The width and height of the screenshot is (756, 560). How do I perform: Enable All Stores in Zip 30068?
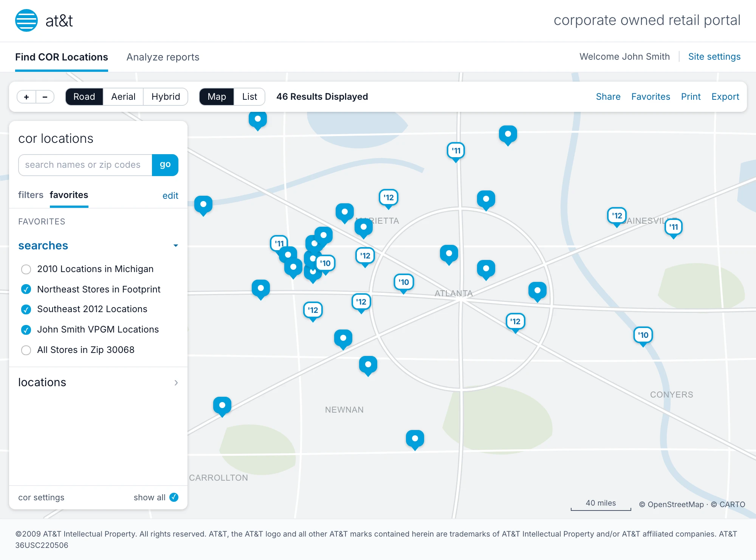click(26, 350)
